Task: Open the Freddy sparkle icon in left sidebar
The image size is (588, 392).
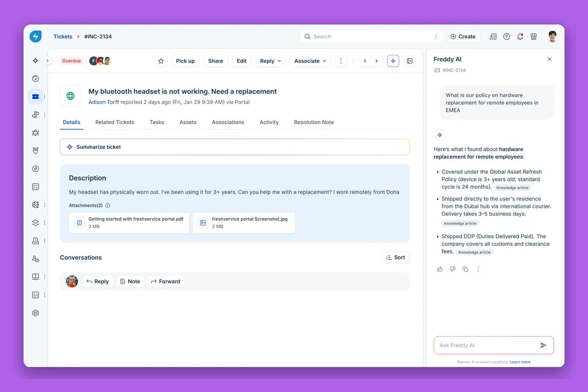Action: [35, 61]
